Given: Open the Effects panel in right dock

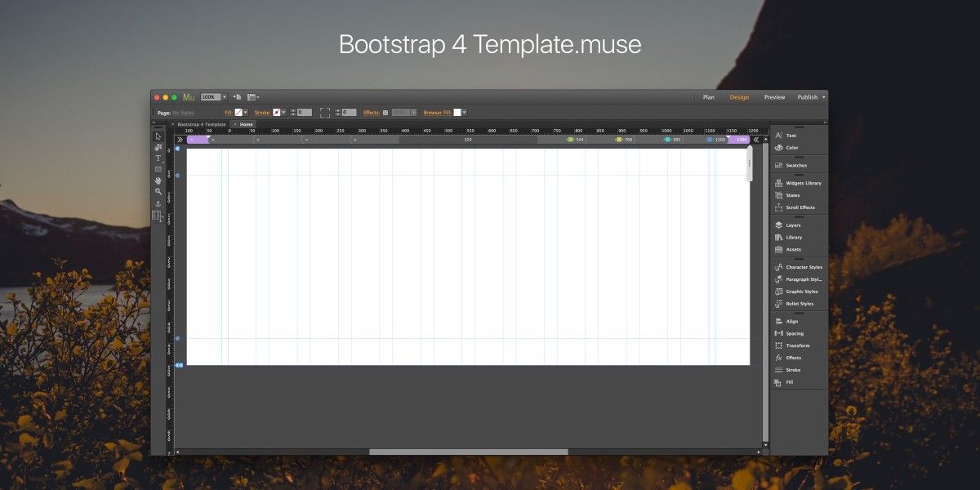Looking at the screenshot, I should click(x=788, y=358).
